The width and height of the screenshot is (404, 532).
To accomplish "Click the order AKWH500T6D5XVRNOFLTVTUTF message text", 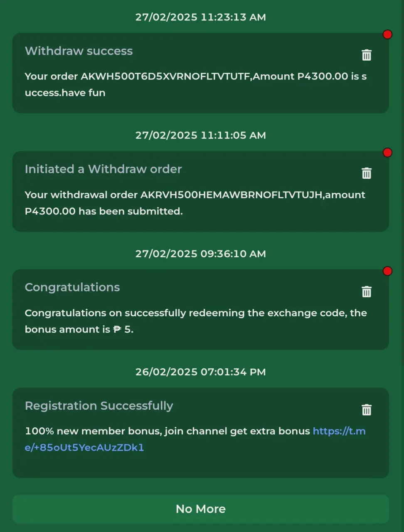I will [x=196, y=84].
